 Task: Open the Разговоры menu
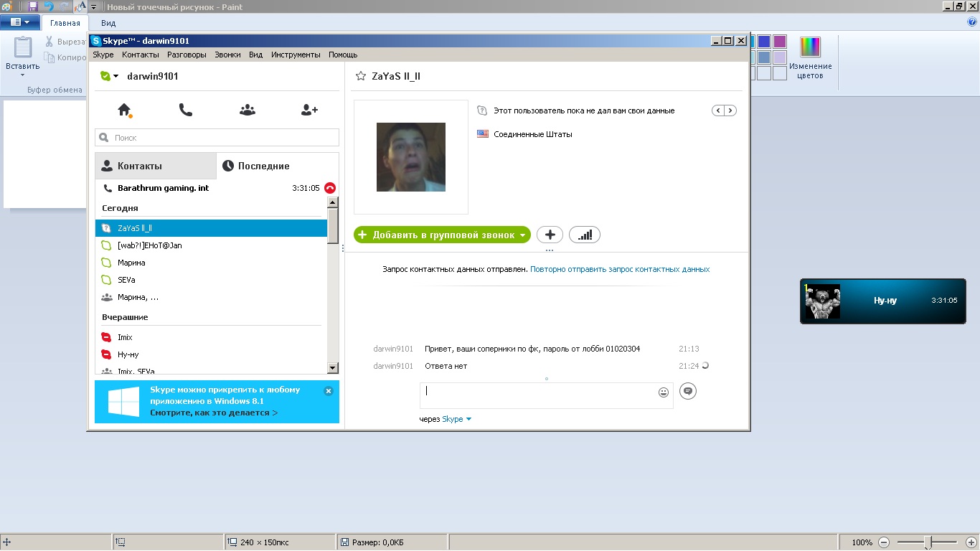click(187, 55)
